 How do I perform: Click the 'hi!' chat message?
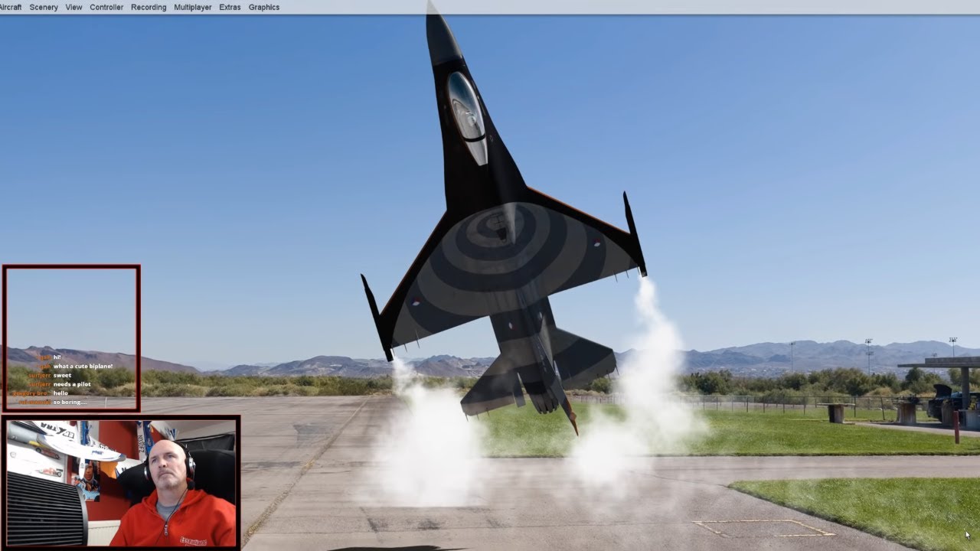point(57,357)
